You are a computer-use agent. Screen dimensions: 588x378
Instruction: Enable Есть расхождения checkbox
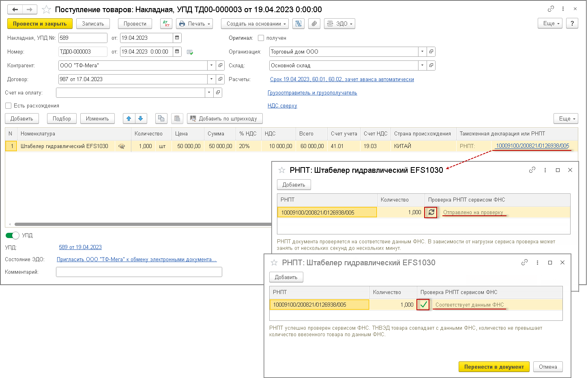click(x=8, y=105)
